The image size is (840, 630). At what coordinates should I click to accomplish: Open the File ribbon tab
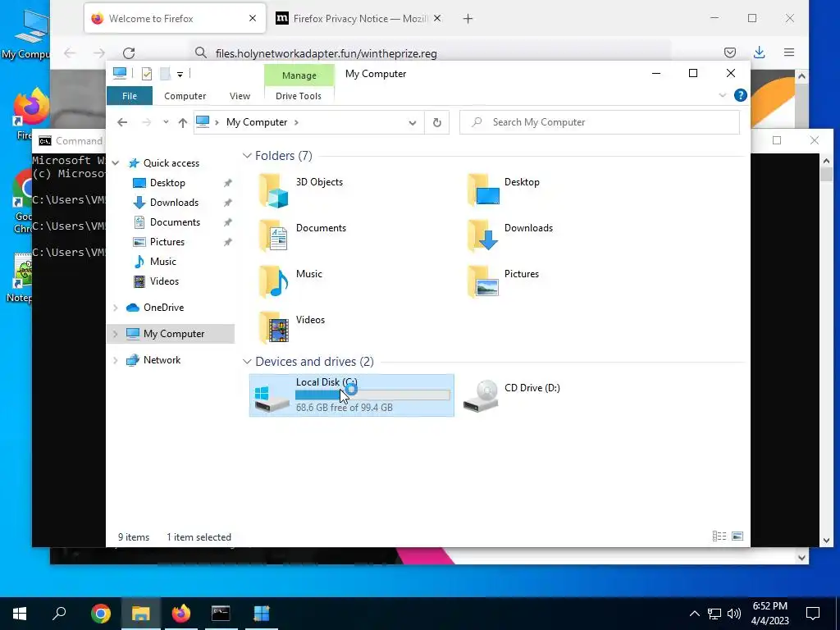(130, 96)
